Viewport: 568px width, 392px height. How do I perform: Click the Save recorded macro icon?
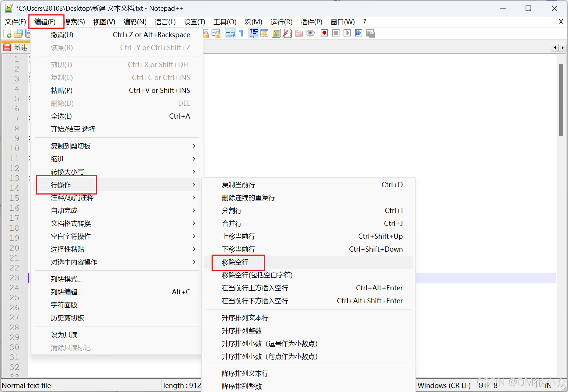pyautogui.click(x=370, y=33)
